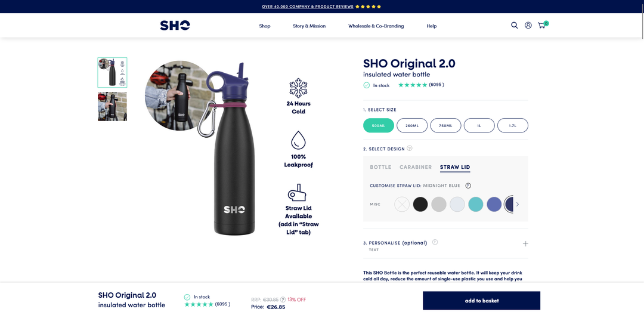The width and height of the screenshot is (644, 318).
Task: Click the Customise Straw Lid help icon
Action: click(x=468, y=186)
